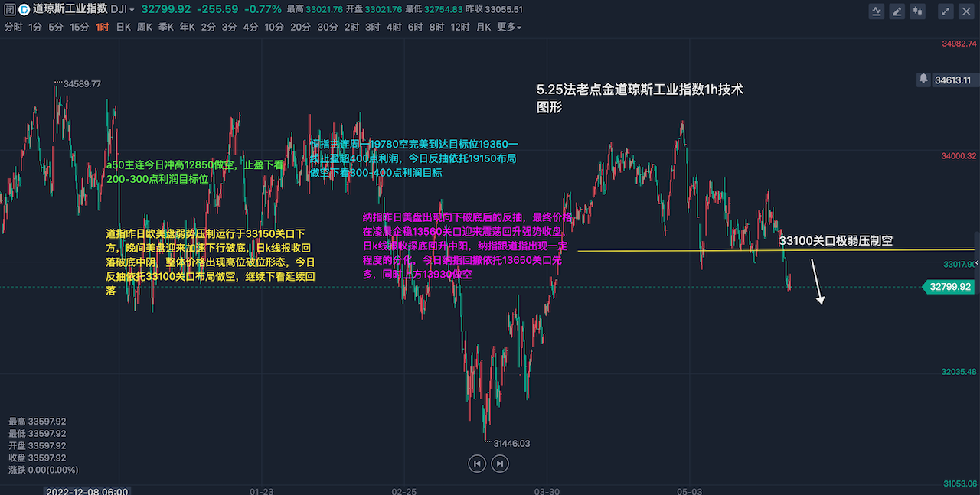Open the indicators chart icon
The width and height of the screenshot is (980, 495).
pyautogui.click(x=877, y=11)
